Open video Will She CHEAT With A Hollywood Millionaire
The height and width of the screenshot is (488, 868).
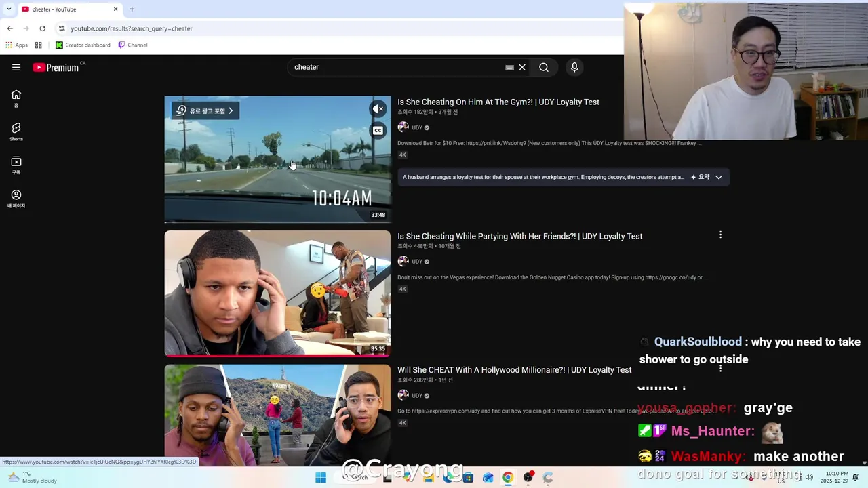pos(515,370)
